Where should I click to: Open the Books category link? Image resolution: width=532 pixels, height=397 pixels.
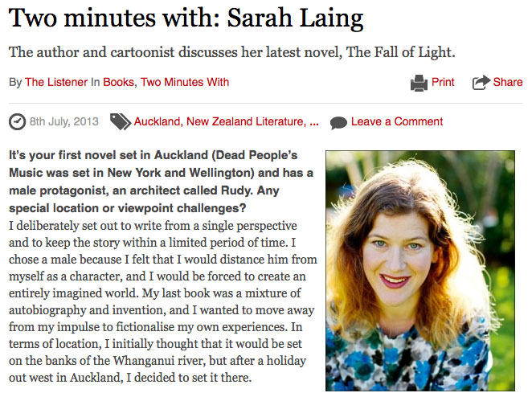[x=118, y=82]
